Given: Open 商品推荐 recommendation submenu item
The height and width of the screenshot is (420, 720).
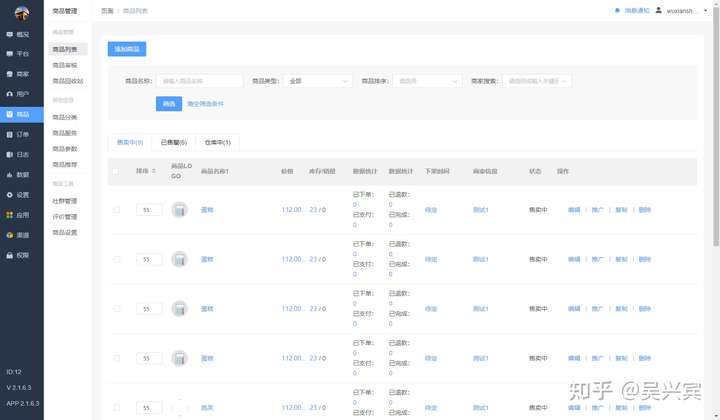Looking at the screenshot, I should pos(65,164).
